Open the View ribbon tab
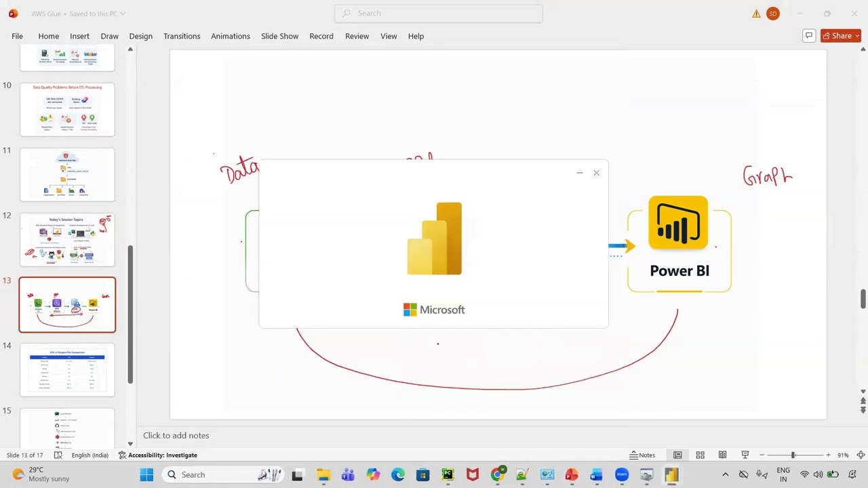868x488 pixels. coord(389,36)
